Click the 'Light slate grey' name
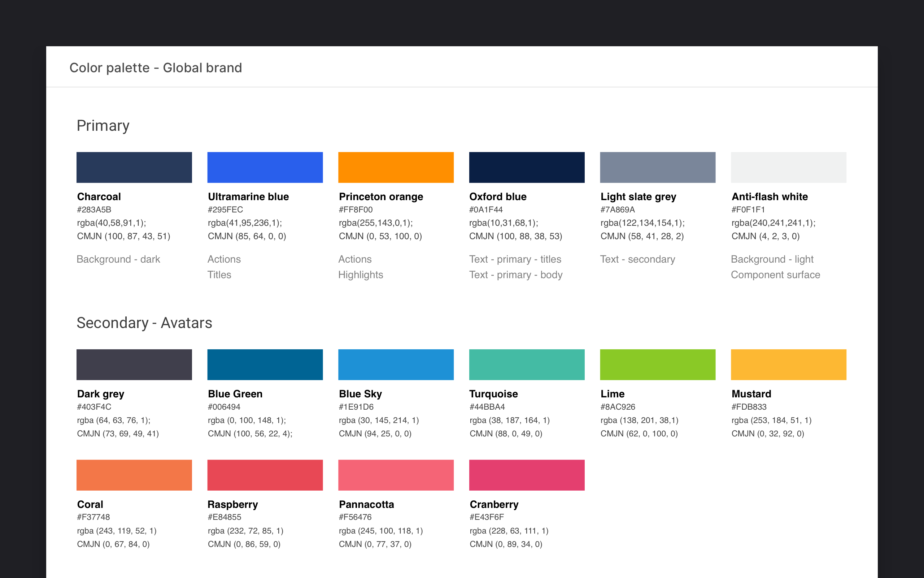 [638, 197]
